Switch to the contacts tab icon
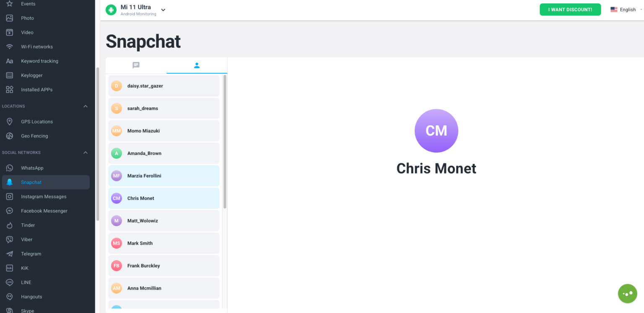The height and width of the screenshot is (313, 644). tap(197, 65)
